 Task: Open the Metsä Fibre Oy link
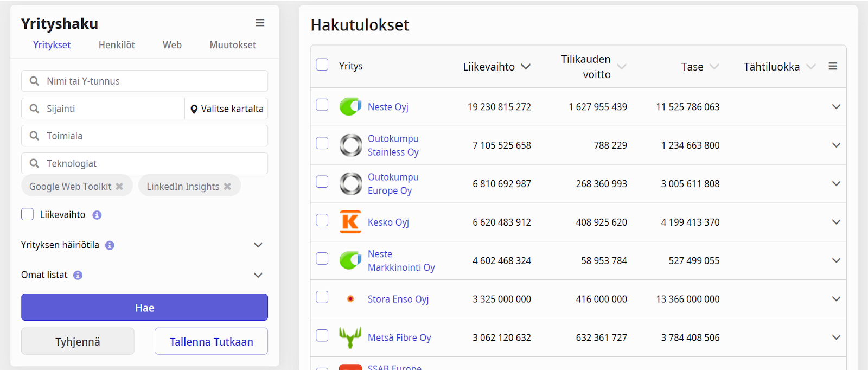pyautogui.click(x=399, y=337)
